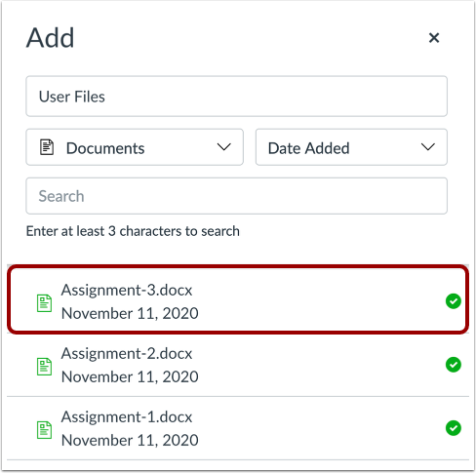Close the Add panel
The width and height of the screenshot is (476, 473).
pos(434,38)
